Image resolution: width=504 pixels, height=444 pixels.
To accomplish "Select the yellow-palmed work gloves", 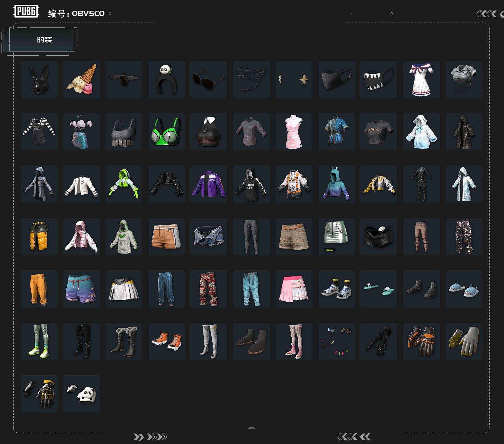I will 464,341.
